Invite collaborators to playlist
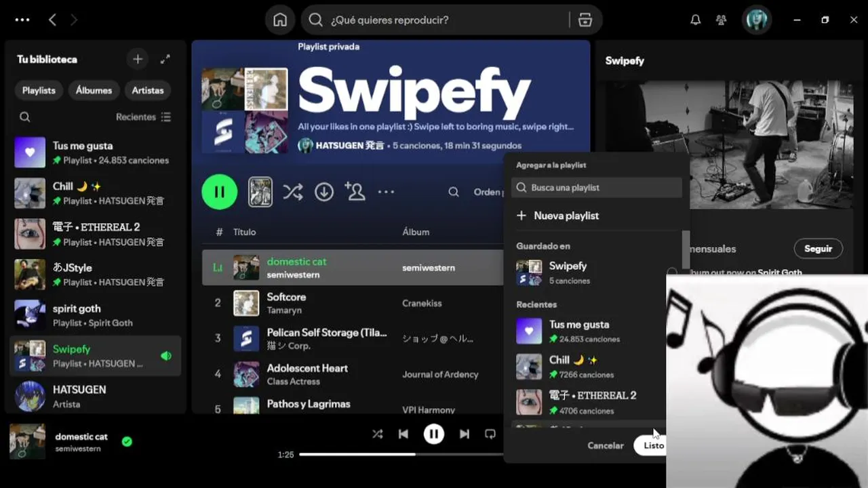Screen dimensions: 868x488 [355, 192]
